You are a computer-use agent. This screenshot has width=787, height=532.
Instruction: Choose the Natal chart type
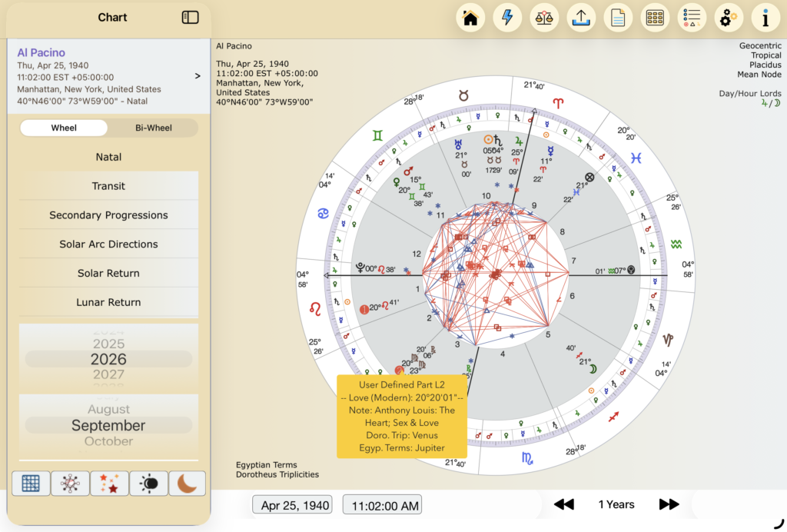(x=108, y=157)
